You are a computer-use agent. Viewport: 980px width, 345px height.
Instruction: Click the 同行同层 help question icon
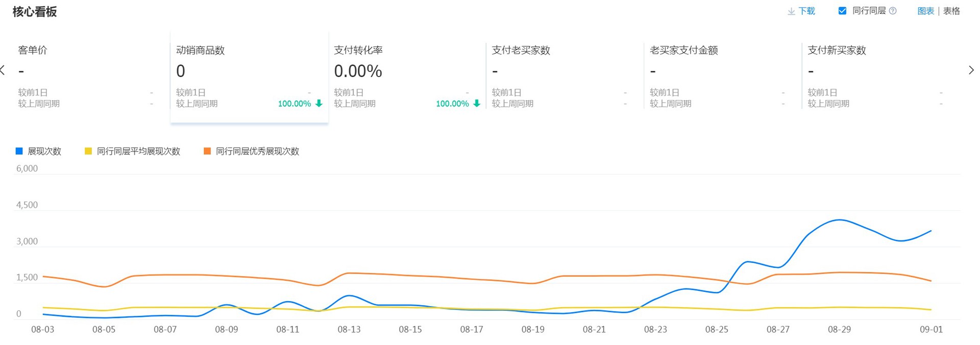pyautogui.click(x=893, y=11)
